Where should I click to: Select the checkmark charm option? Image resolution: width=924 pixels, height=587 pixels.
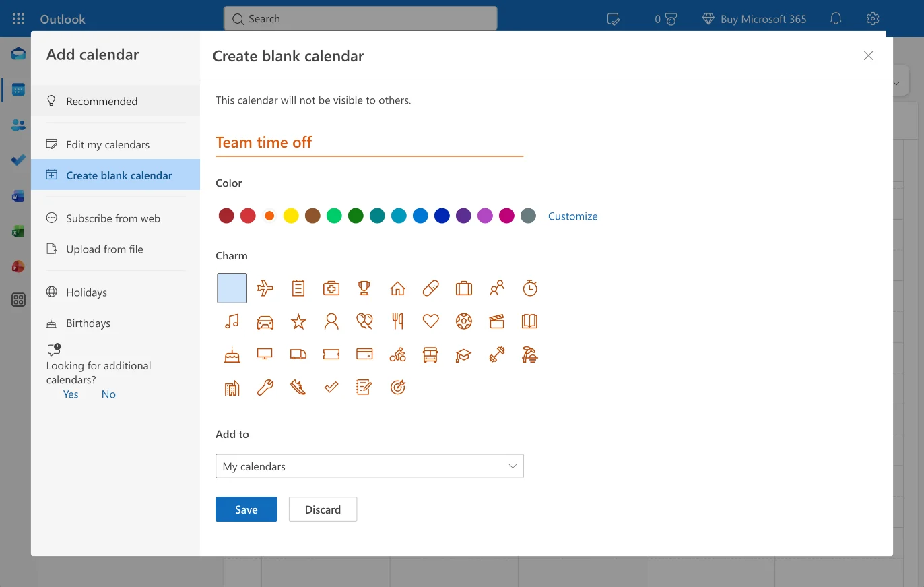(x=331, y=388)
